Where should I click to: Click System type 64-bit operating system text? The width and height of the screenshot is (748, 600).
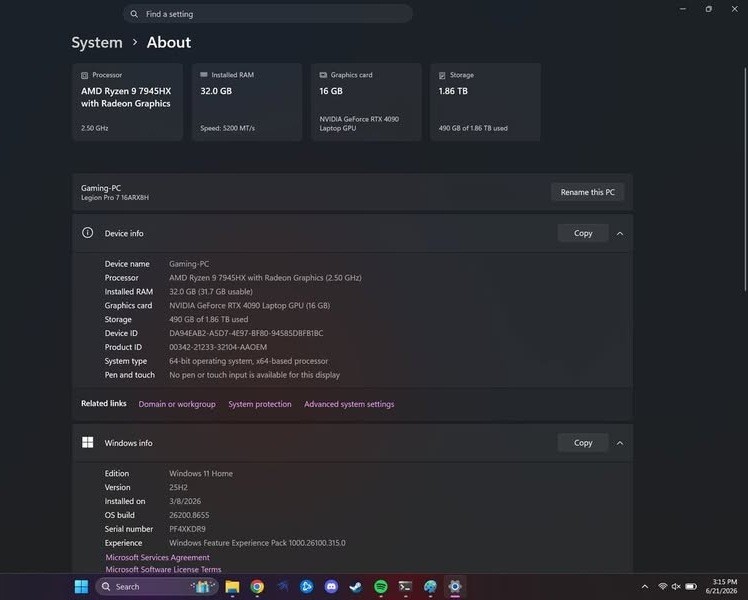(249, 361)
